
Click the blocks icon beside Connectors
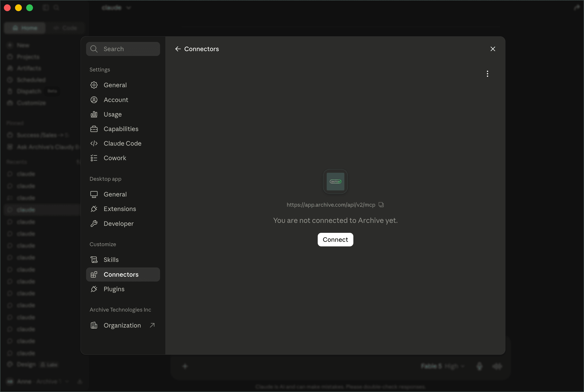pos(94,274)
